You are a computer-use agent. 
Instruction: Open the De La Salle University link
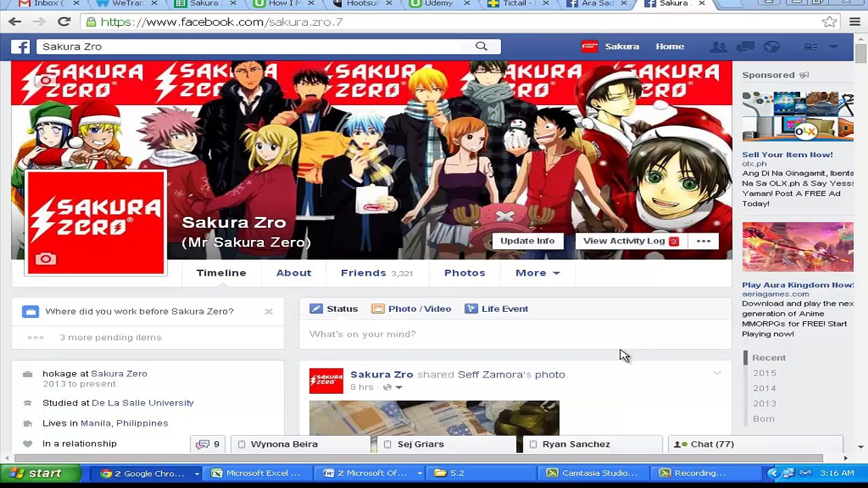click(x=142, y=403)
